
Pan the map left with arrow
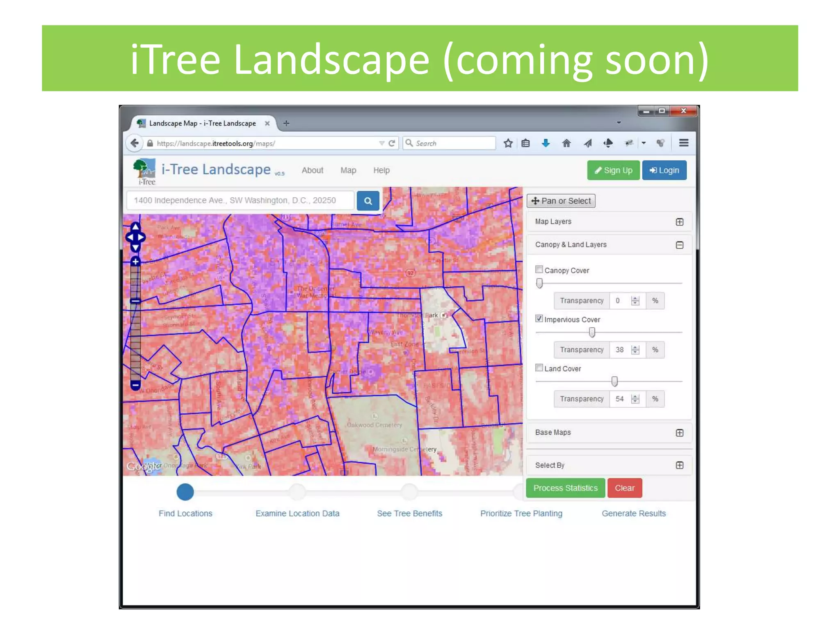tap(130, 237)
